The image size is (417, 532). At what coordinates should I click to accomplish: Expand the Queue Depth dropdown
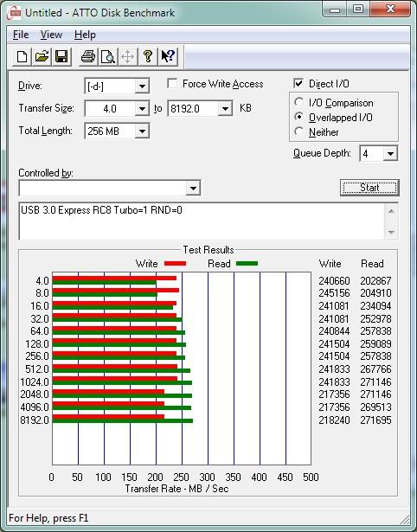(x=390, y=154)
